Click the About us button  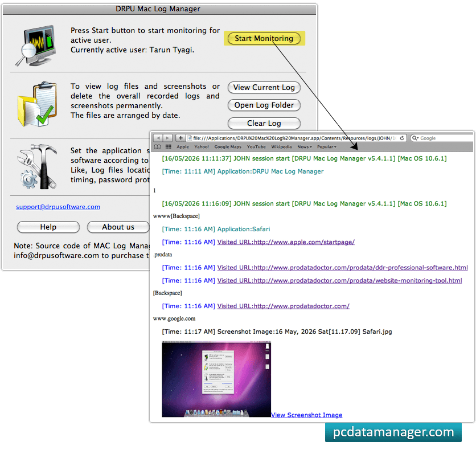(x=118, y=227)
